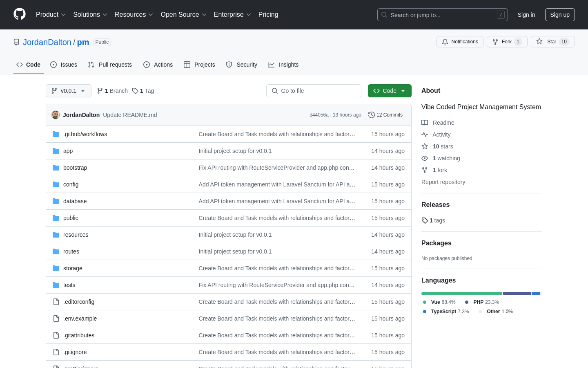Viewport: 588px width, 368px height.
Task: Click the .editorconfig file icon
Action: coord(56,302)
